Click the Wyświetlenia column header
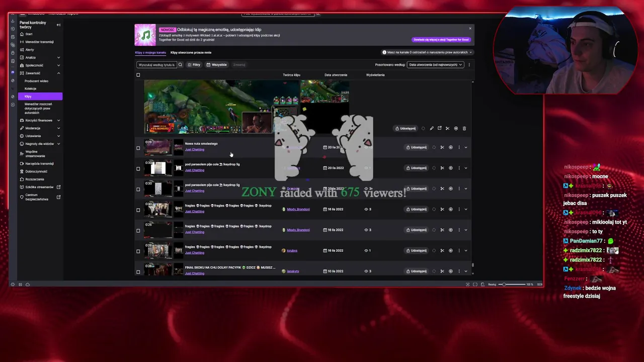This screenshot has height=362, width=644. (375, 75)
